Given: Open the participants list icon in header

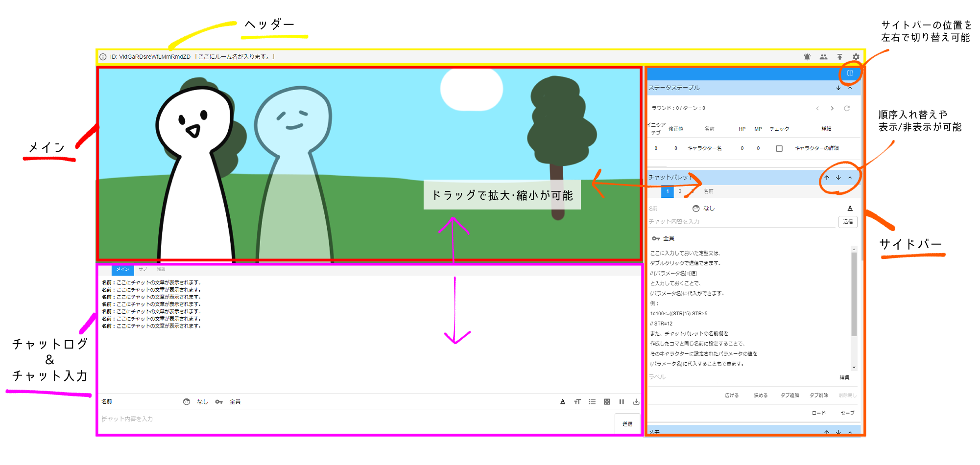Looking at the screenshot, I should pos(823,57).
